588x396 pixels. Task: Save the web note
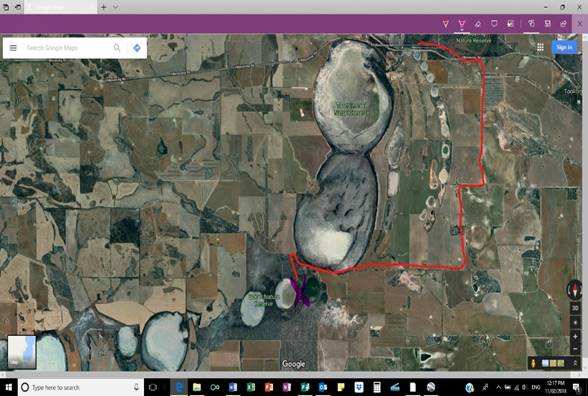548,24
